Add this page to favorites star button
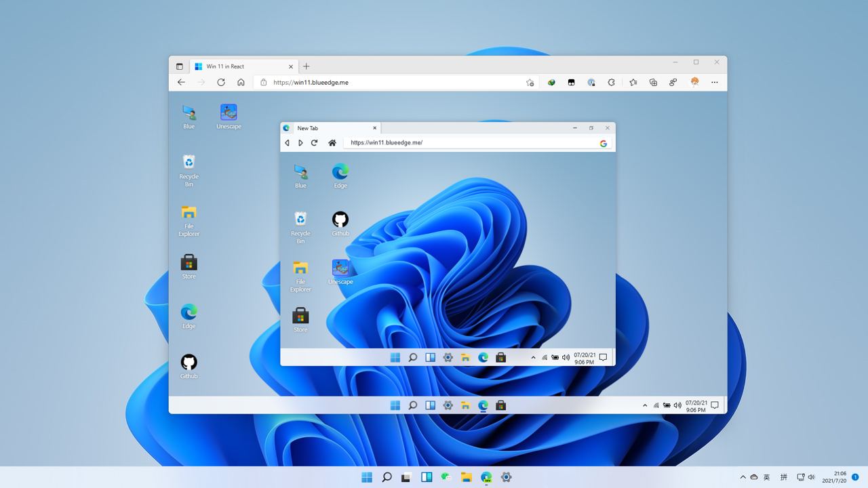Screen dimensions: 868x488 point(530,82)
